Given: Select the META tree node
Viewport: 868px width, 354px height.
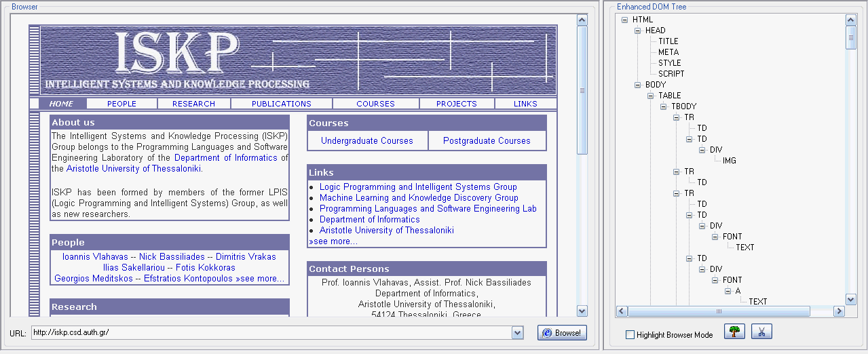Looking at the screenshot, I should pos(668,52).
